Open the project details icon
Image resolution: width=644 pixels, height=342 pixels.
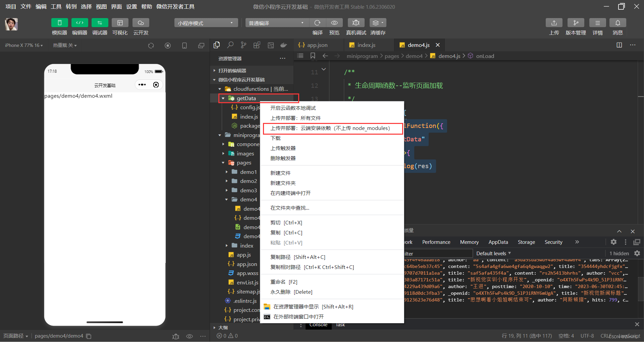pyautogui.click(x=598, y=23)
